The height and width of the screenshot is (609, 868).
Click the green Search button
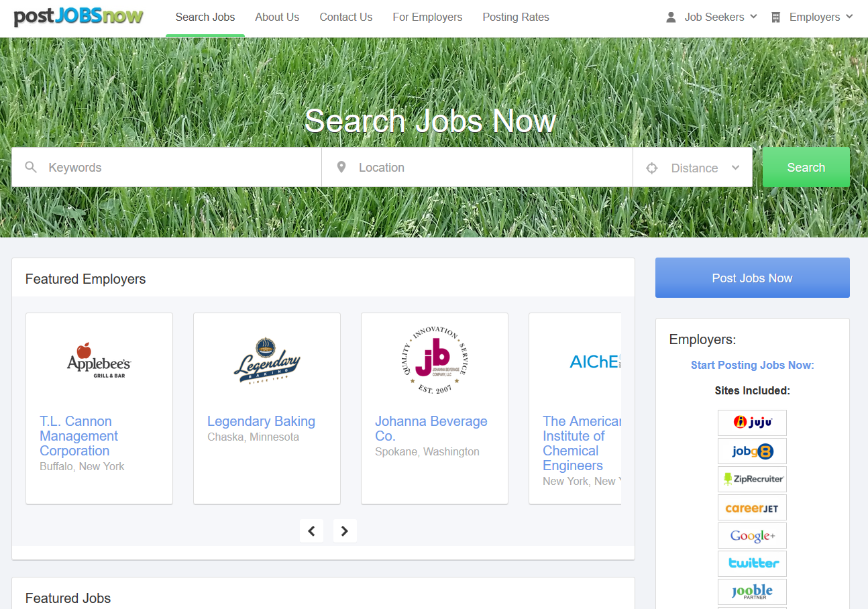806,168
